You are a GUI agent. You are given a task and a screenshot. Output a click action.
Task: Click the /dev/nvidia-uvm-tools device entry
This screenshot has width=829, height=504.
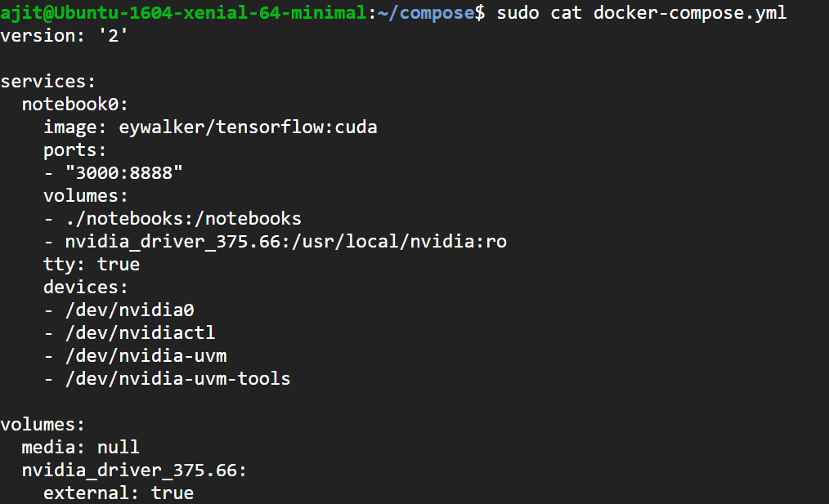pos(177,379)
